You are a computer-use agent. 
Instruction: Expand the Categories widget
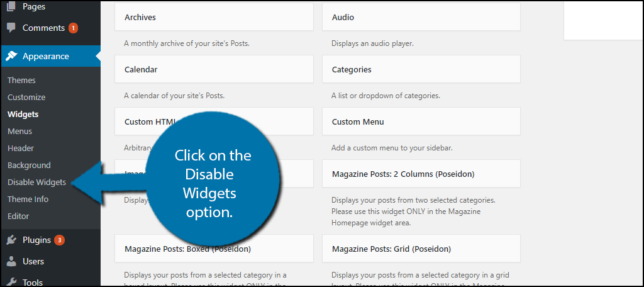(x=421, y=69)
